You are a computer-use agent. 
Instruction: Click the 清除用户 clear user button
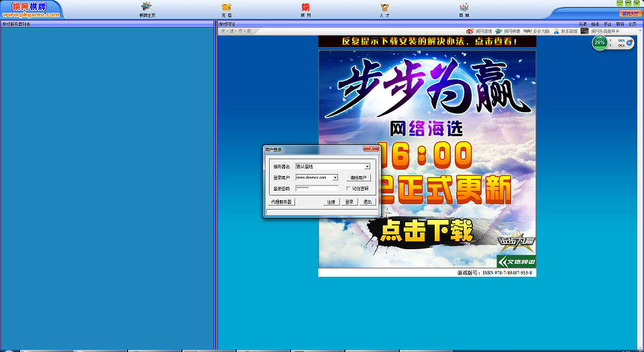358,177
